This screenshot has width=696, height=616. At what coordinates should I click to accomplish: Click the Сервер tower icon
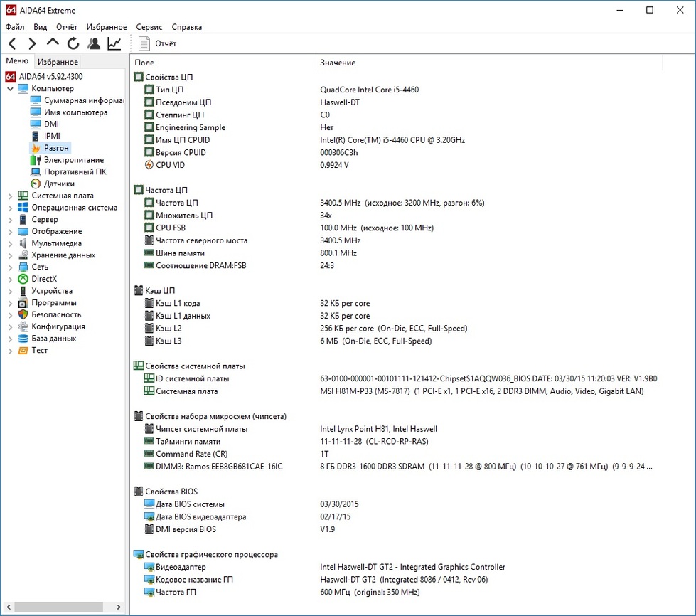[23, 219]
